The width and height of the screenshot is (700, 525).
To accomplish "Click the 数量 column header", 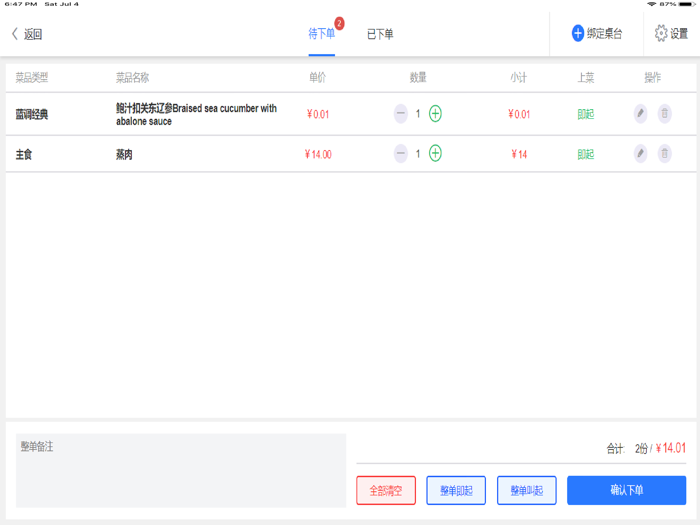I will (x=418, y=78).
